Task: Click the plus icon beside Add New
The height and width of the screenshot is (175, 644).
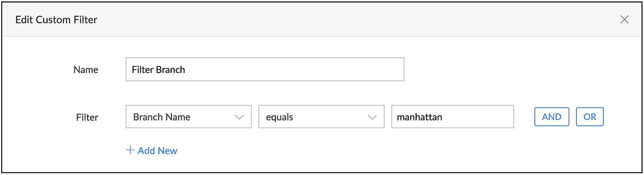Action: [130, 150]
